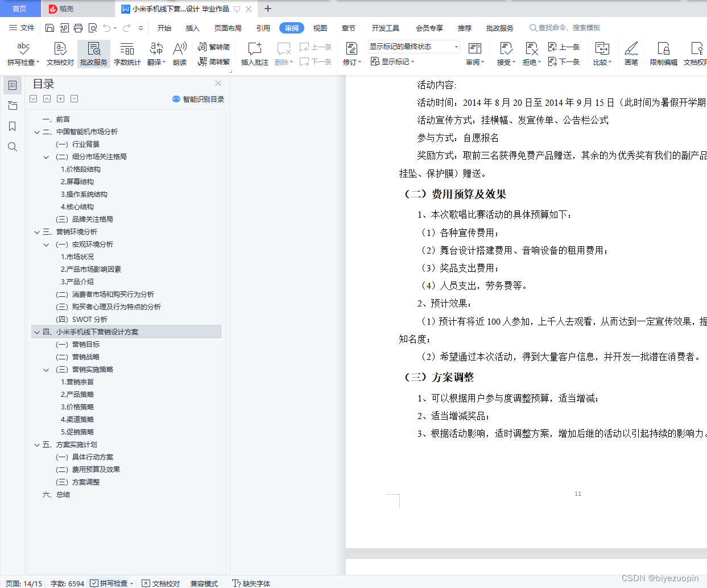Open the 接受 dropdown arrow
This screenshot has width=707, height=588.
tap(514, 63)
